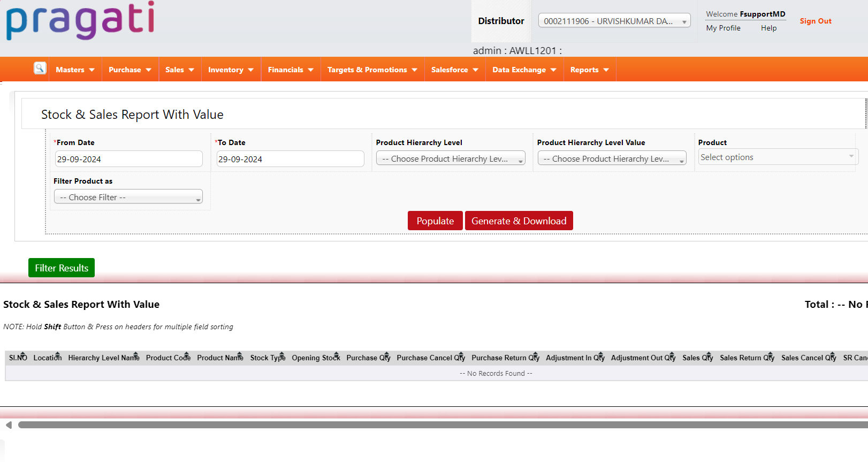Viewport: 868px width, 462px height.
Task: Click the Populate button
Action: pyautogui.click(x=435, y=221)
